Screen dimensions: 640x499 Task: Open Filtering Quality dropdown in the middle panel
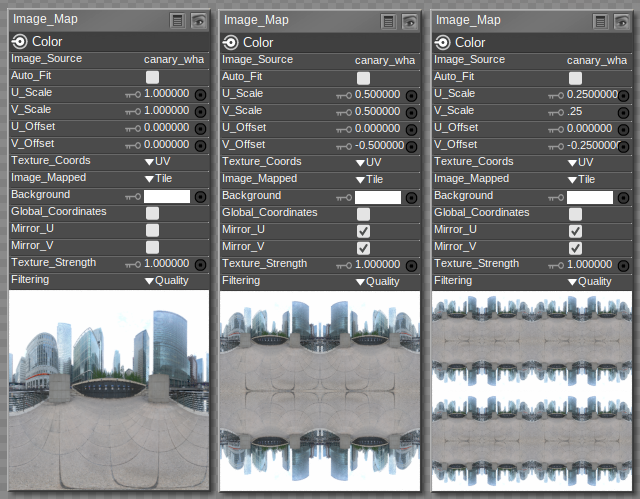[378, 282]
